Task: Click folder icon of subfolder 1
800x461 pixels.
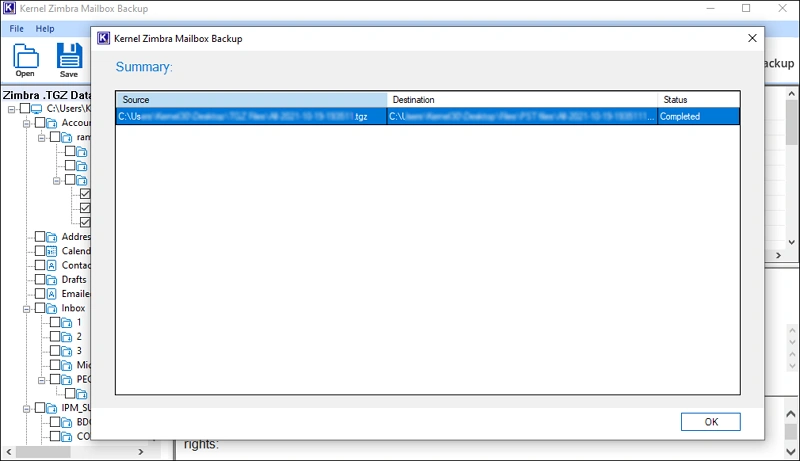Action: [67, 322]
